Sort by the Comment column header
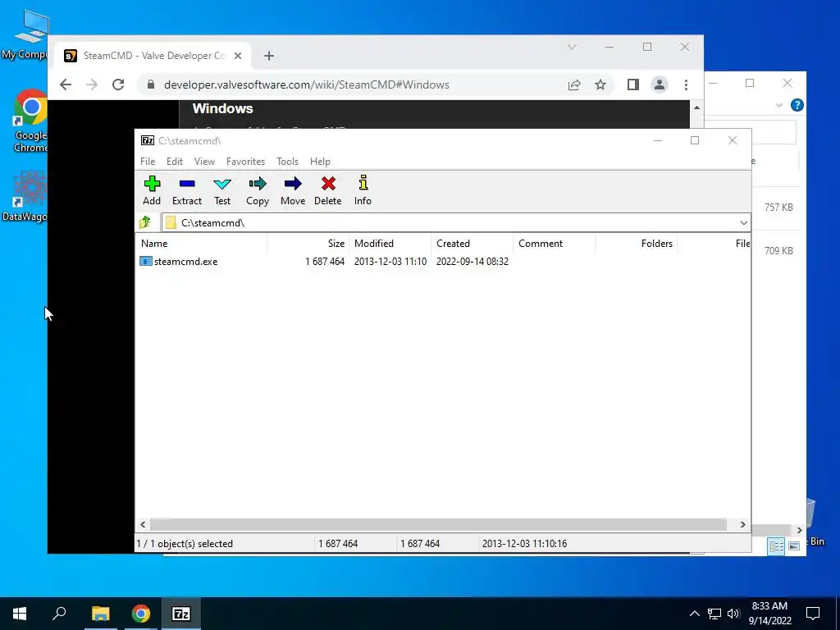The height and width of the screenshot is (630, 840). click(554, 243)
